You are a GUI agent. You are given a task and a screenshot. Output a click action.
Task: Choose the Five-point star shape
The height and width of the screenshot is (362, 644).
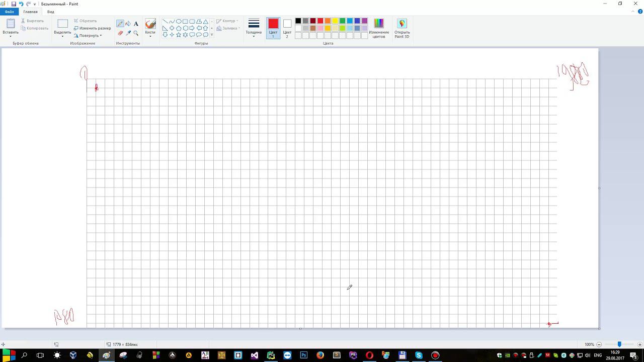tap(179, 35)
